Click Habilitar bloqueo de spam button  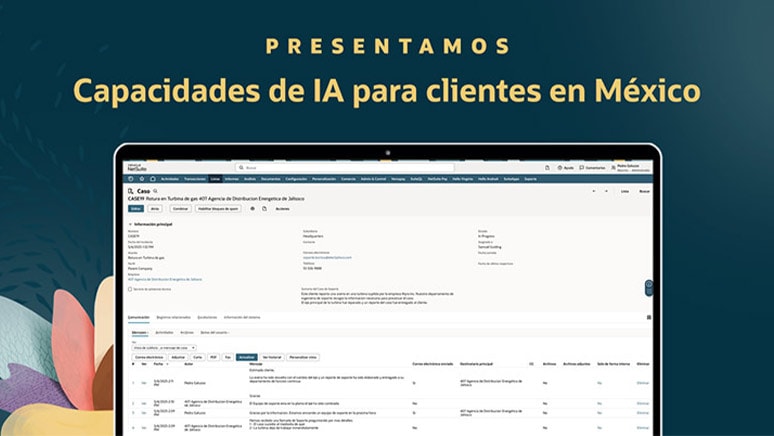point(218,209)
